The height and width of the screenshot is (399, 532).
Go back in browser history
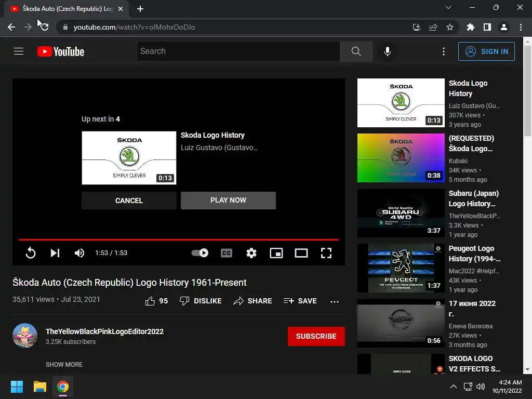11,27
